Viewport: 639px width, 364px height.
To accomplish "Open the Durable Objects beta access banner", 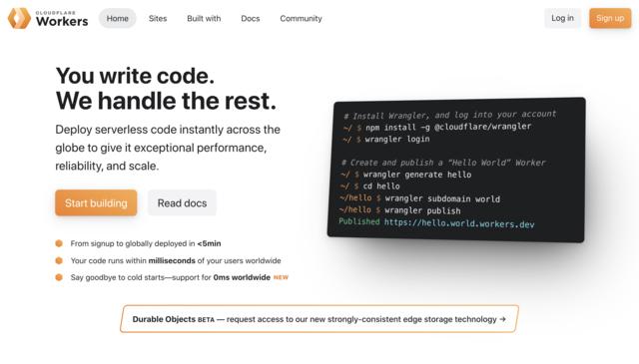I will pos(319,319).
